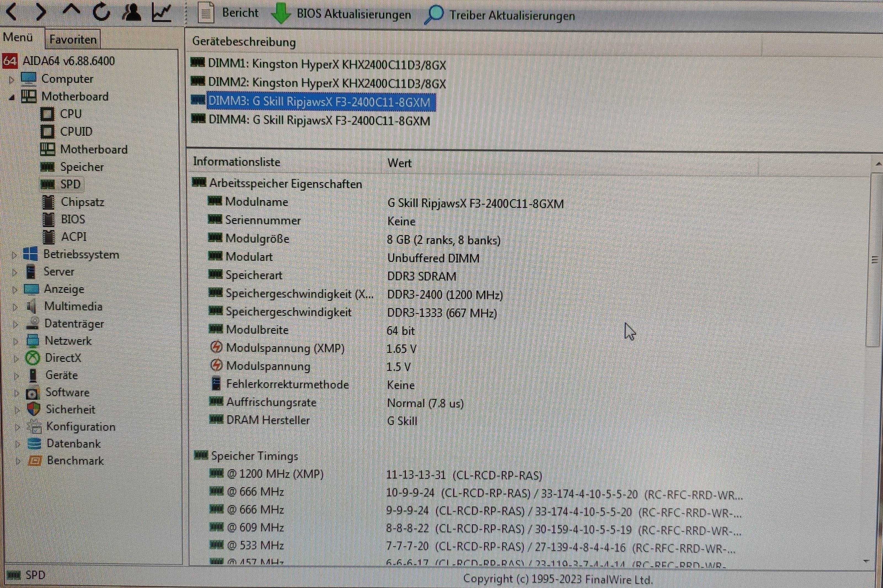Select the CPU item icon in the tree
Viewport: 883px width, 588px height.
coord(47,114)
